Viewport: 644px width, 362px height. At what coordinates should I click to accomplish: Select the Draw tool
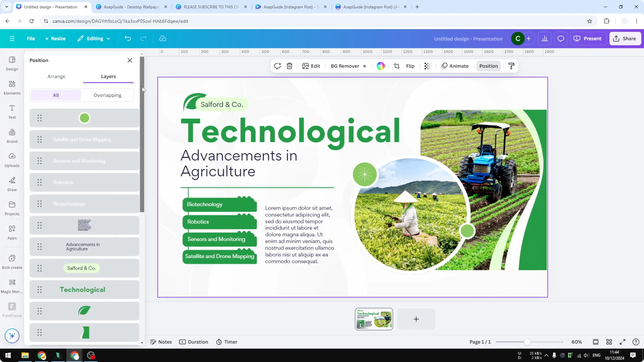coord(12,184)
